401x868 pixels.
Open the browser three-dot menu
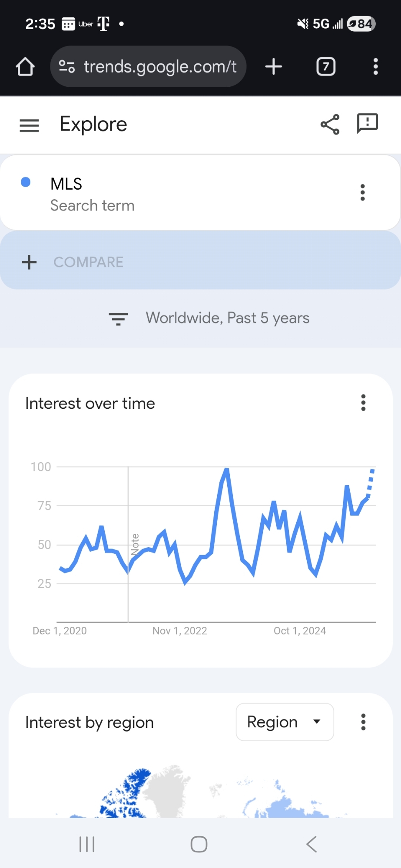pos(376,66)
